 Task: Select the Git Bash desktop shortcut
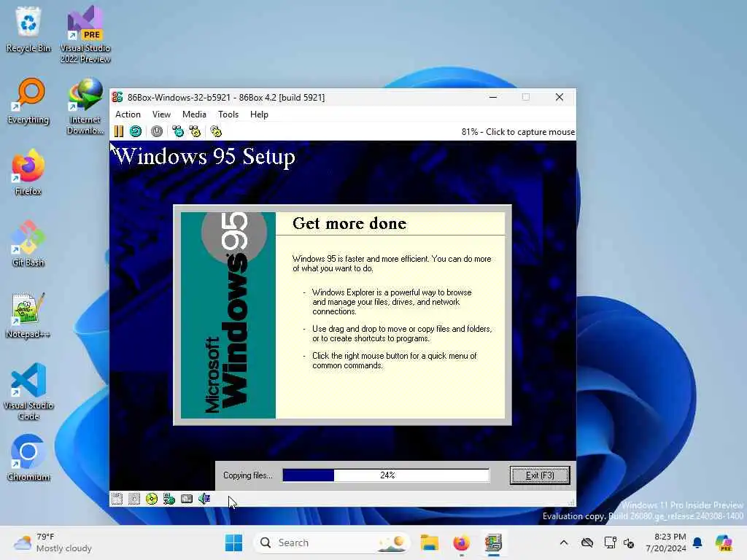point(28,244)
